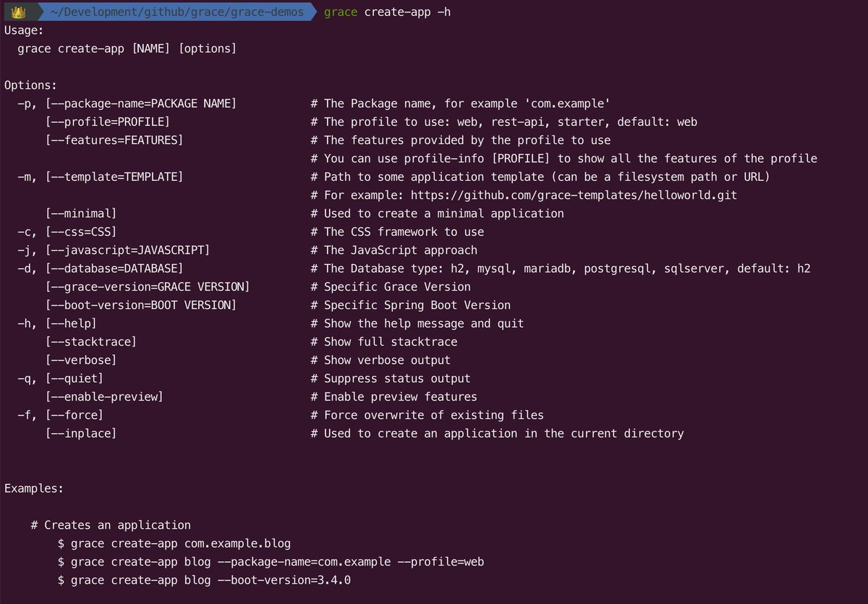Screen dimensions: 868x604
Task: Click the --database=DATABASE option
Action: tap(114, 268)
